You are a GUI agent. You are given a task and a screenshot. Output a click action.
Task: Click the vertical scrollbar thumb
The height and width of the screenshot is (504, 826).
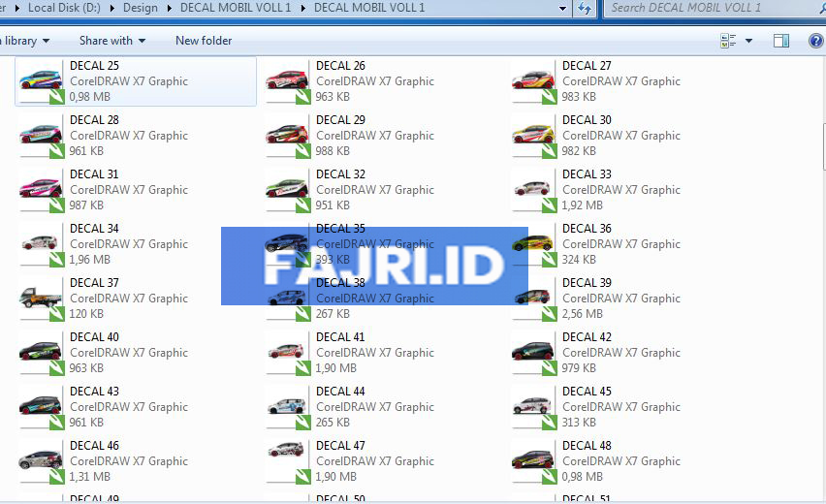click(x=823, y=147)
